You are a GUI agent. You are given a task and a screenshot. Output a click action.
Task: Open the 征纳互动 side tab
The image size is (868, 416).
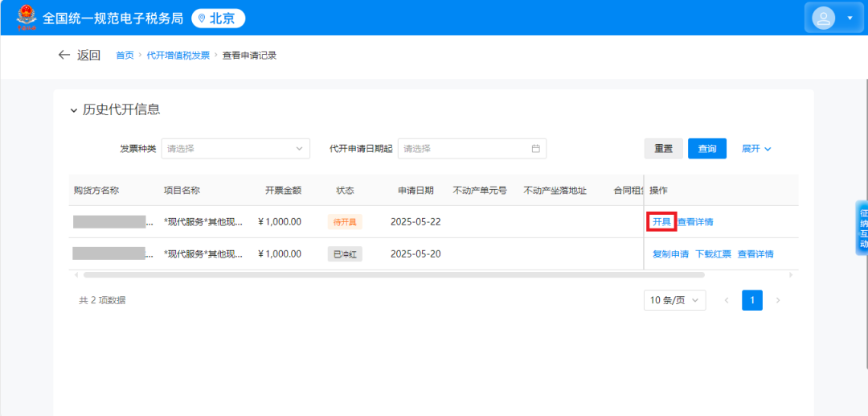(x=862, y=228)
